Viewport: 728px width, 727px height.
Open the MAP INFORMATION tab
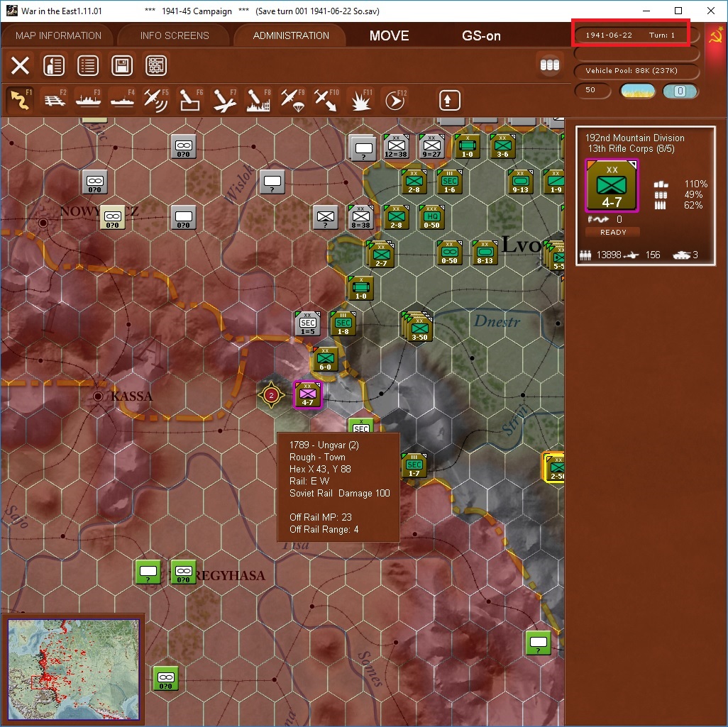58,35
